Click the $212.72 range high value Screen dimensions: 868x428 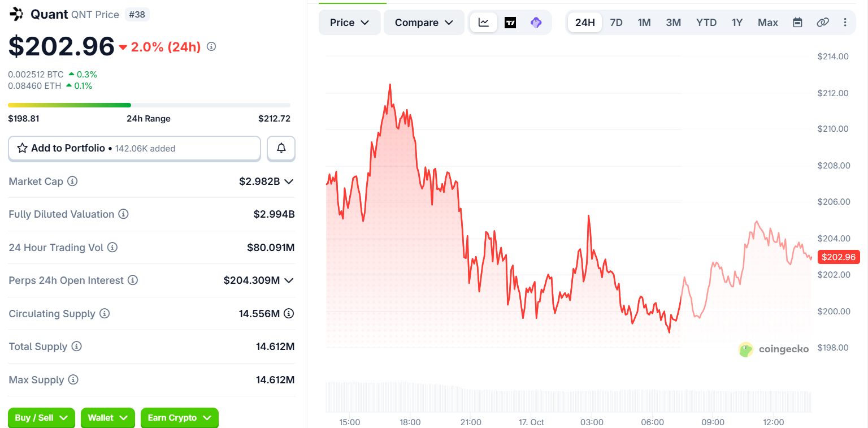tap(274, 119)
